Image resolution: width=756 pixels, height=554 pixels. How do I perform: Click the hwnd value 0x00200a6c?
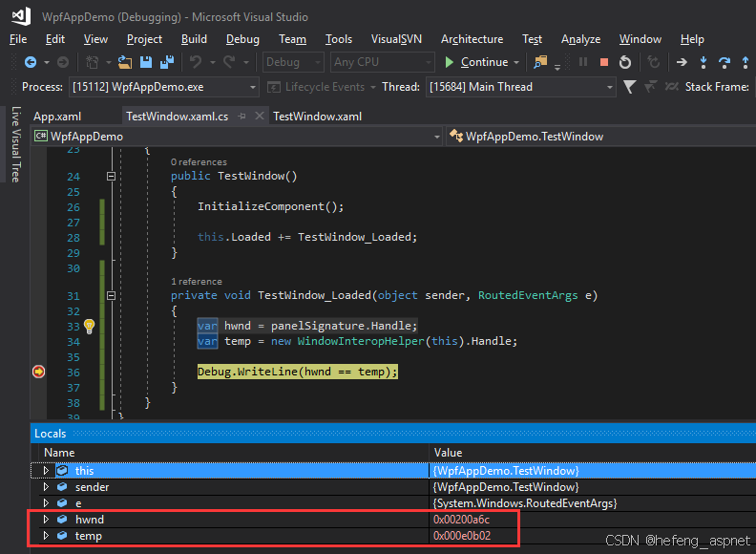point(461,520)
